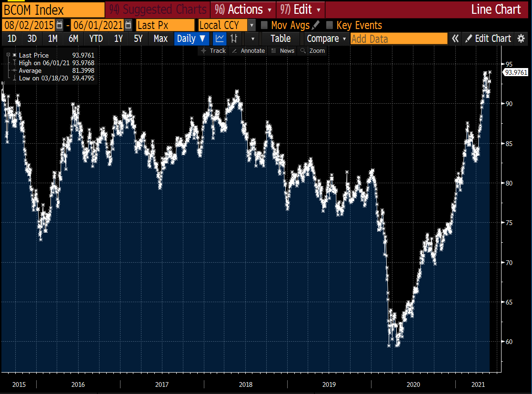Click the Low on 03/18/20 legend row
532x394 pixels.
point(53,78)
